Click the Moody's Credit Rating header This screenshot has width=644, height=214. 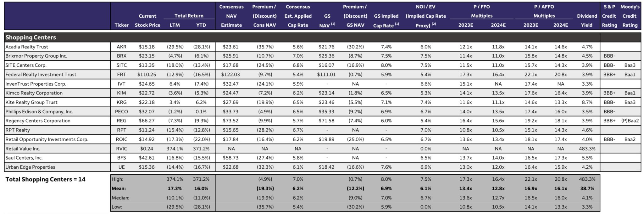coord(630,16)
